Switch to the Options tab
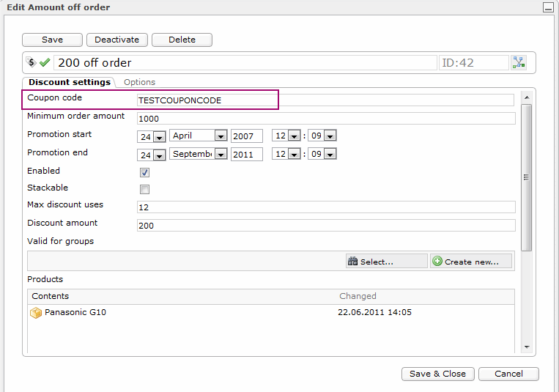559x392 pixels. [139, 82]
